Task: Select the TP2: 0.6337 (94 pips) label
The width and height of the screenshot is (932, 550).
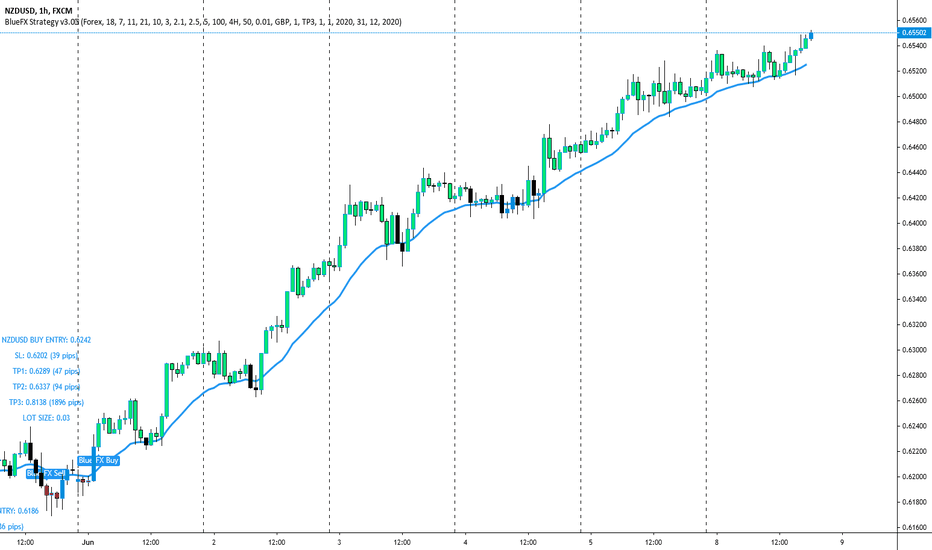Action: 46,386
